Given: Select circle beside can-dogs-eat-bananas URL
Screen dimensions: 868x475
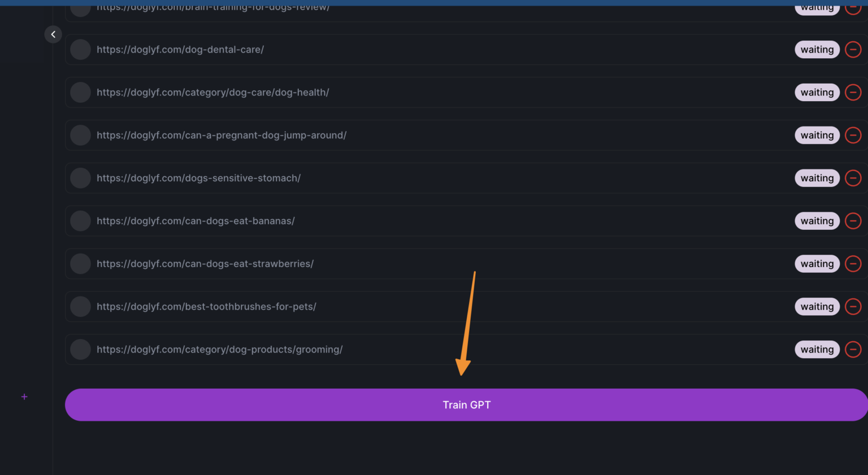Looking at the screenshot, I should [x=80, y=221].
